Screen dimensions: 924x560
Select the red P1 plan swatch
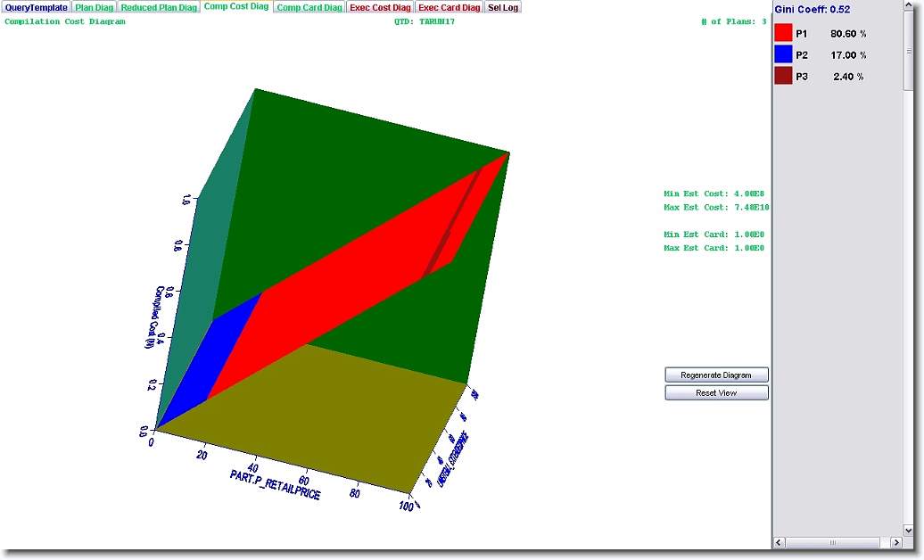coord(783,34)
